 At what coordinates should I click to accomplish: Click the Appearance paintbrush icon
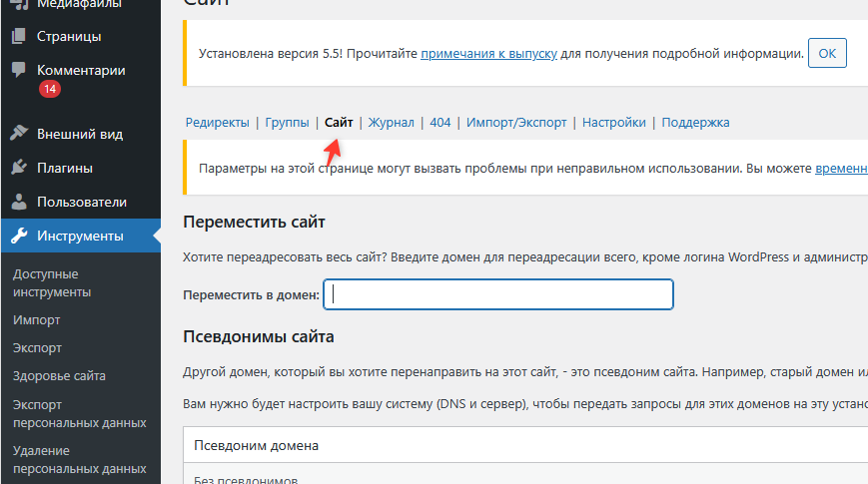19,134
